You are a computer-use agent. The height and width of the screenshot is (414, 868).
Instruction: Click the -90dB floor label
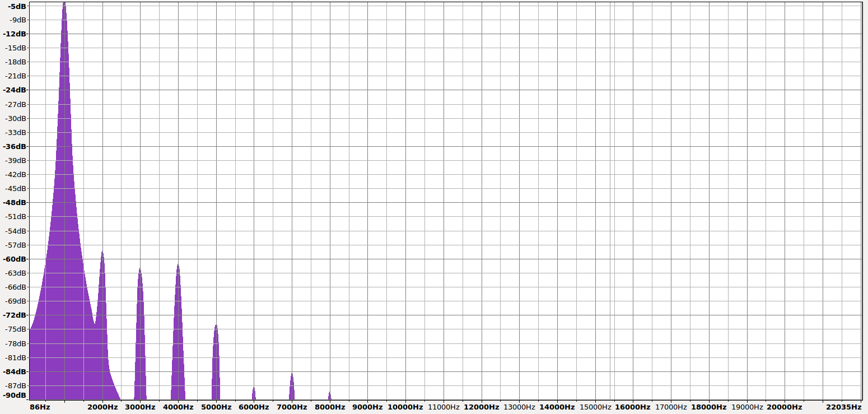(x=15, y=395)
